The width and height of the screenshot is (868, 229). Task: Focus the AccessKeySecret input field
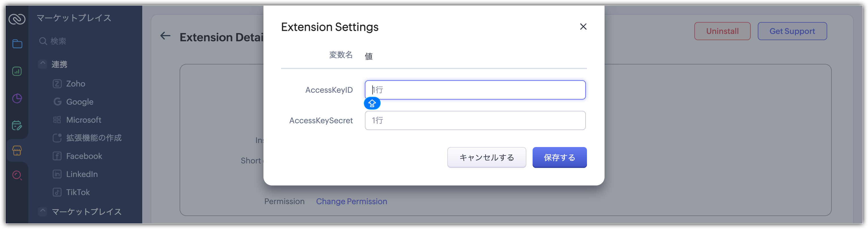[475, 120]
